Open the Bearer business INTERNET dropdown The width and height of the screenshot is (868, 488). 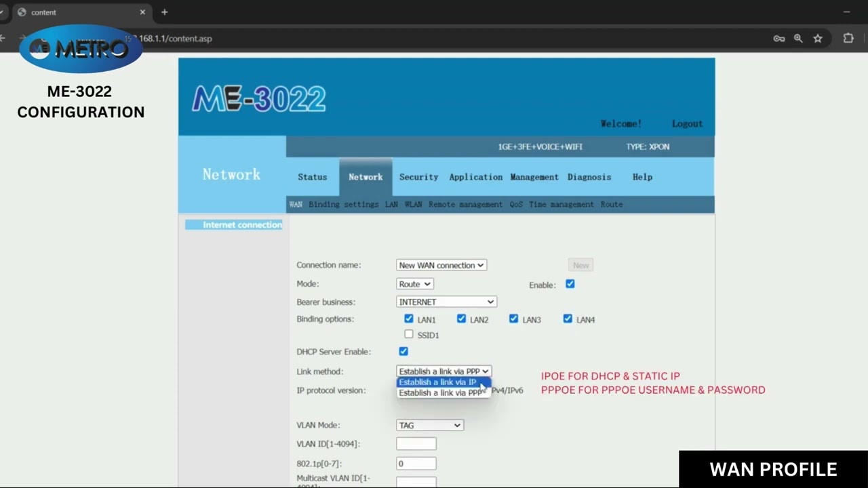coord(446,302)
